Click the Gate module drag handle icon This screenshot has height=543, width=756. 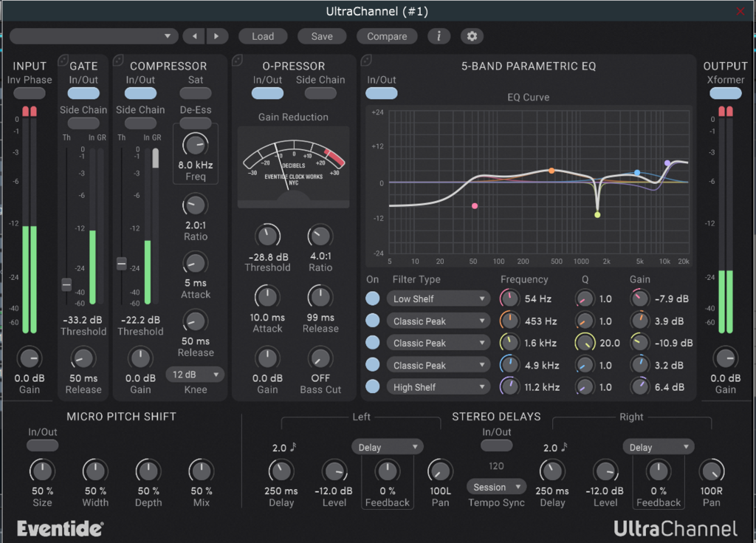pyautogui.click(x=63, y=60)
